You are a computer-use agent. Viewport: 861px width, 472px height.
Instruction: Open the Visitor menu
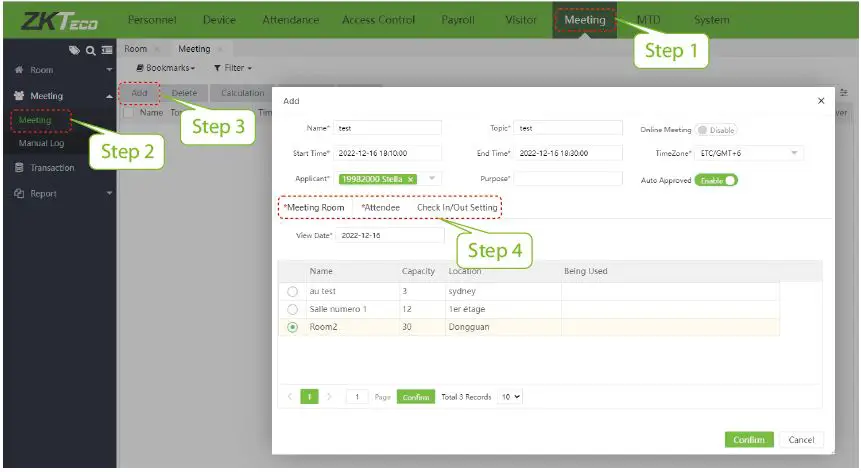click(521, 20)
